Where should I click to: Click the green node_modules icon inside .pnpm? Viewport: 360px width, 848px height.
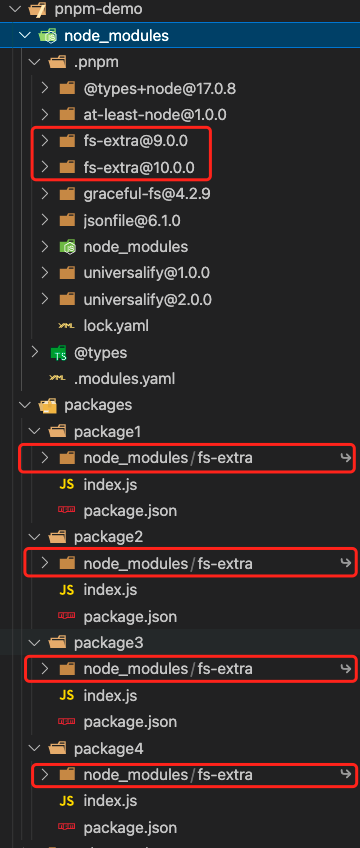click(67, 247)
